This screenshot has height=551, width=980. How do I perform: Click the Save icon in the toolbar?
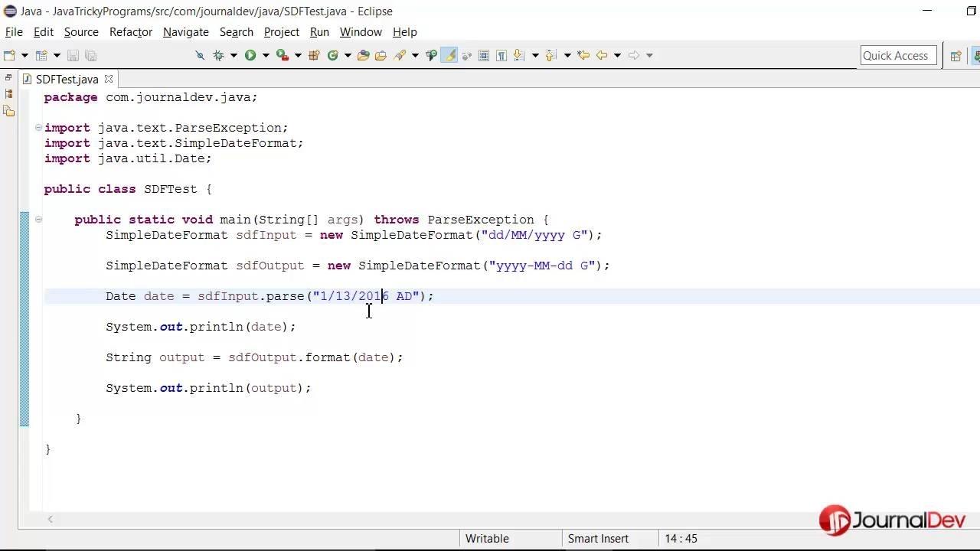(73, 55)
